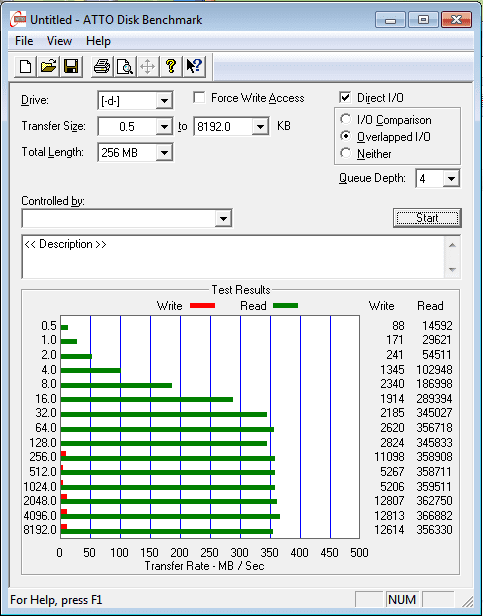The width and height of the screenshot is (483, 616).
Task: Click read value 14592
Action: pyautogui.click(x=437, y=326)
